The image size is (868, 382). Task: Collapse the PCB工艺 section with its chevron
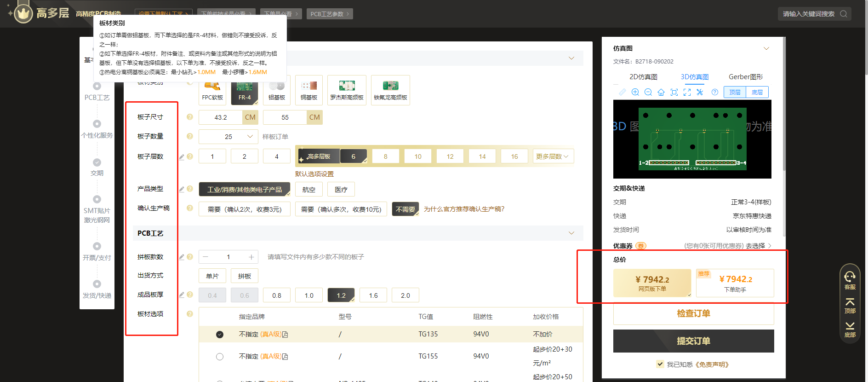point(571,233)
